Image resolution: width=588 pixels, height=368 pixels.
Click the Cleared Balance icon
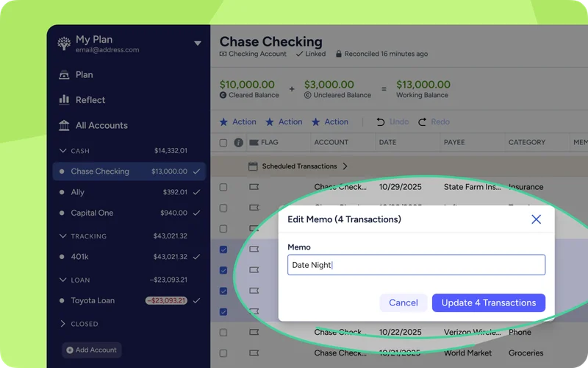pos(223,95)
